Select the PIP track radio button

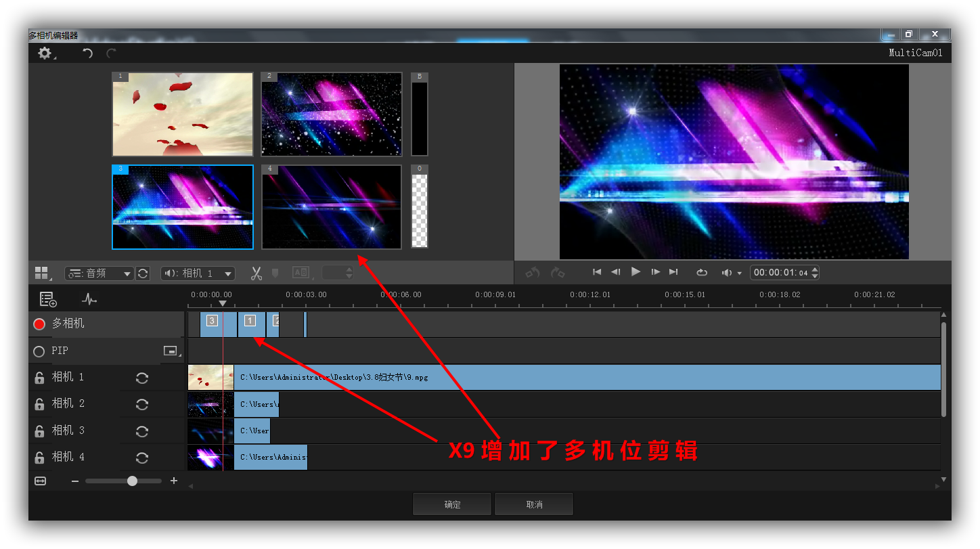[39, 351]
